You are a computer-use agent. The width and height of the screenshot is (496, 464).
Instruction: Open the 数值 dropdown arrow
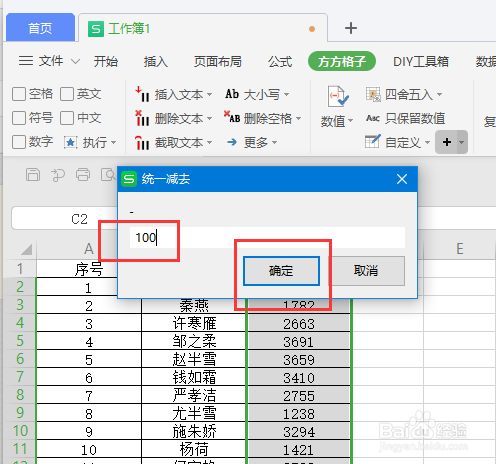350,120
